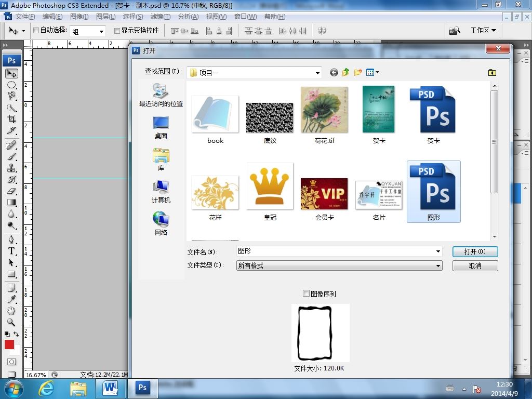The width and height of the screenshot is (532, 399).
Task: Open Internet Explorer from taskbar
Action: click(46, 389)
